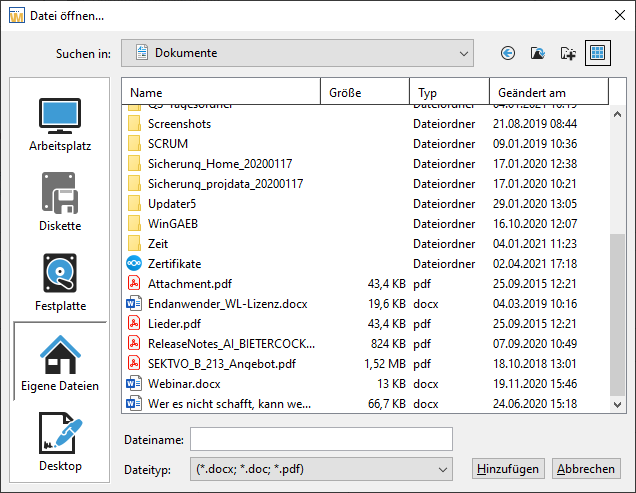Click the back navigation arrow icon

click(x=507, y=53)
